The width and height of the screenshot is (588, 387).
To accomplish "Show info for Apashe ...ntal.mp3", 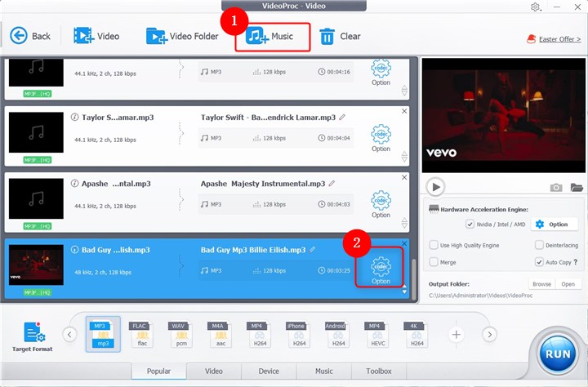I will [x=74, y=184].
